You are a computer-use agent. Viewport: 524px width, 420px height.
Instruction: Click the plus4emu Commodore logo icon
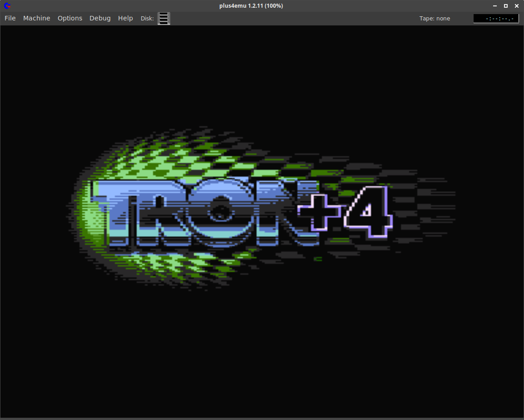7,6
